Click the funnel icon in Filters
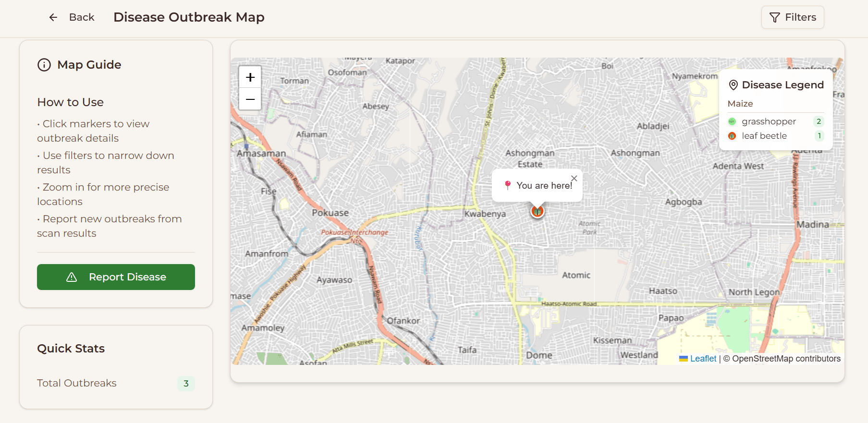Screen dimensions: 868x423 (x=774, y=18)
